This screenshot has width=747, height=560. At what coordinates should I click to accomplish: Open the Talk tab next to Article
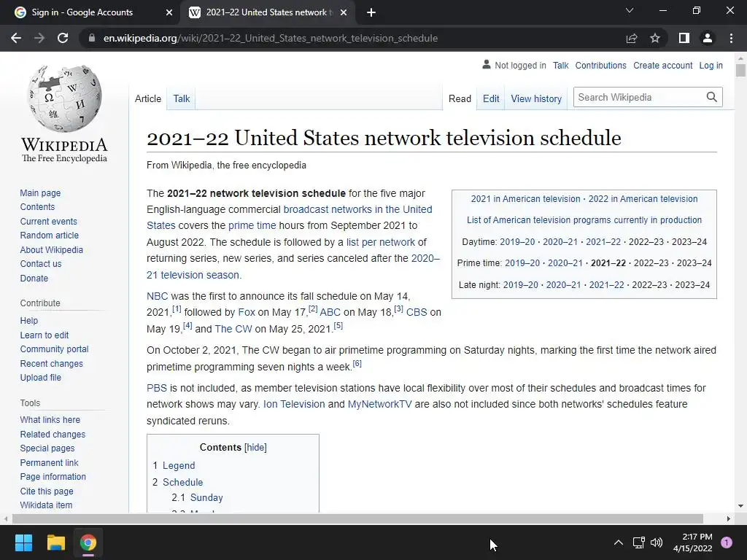[182, 98]
